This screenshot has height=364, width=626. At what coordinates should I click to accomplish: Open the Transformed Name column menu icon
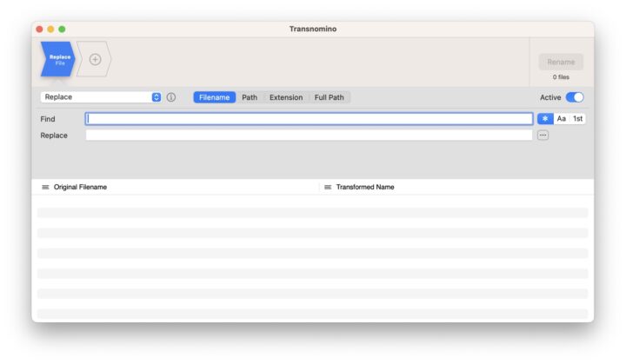(328, 187)
